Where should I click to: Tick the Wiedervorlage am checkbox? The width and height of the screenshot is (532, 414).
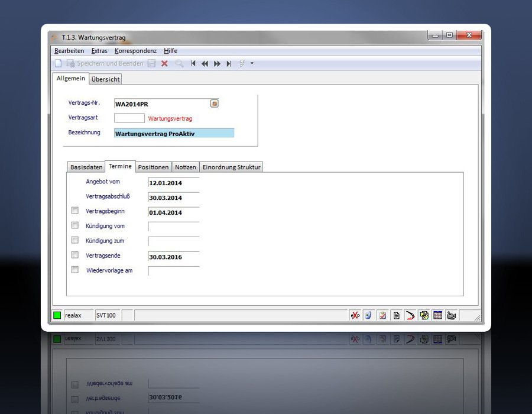click(x=75, y=270)
